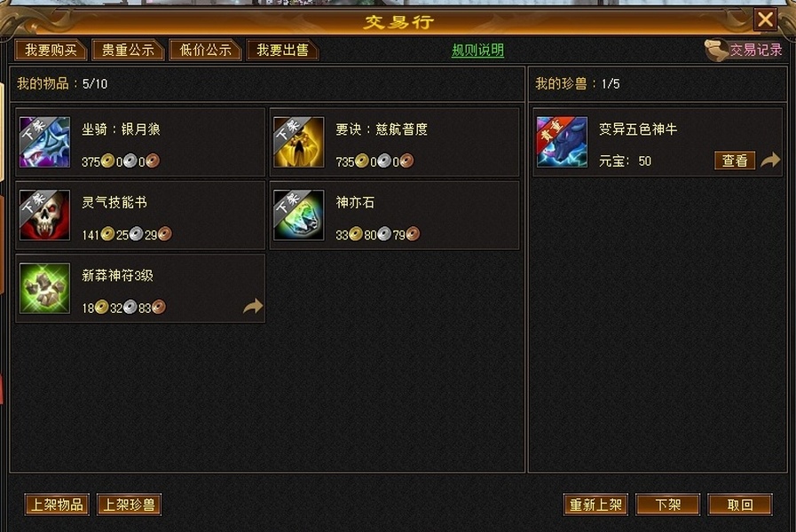Click the 重新上架 button
The height and width of the screenshot is (532, 796).
pos(595,505)
